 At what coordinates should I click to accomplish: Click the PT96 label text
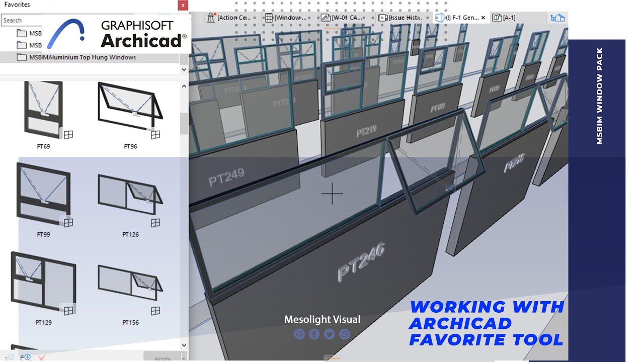pyautogui.click(x=130, y=146)
